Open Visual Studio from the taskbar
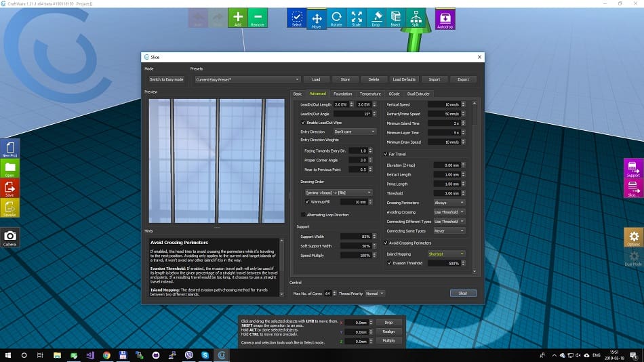The height and width of the screenshot is (362, 644). pos(90,355)
